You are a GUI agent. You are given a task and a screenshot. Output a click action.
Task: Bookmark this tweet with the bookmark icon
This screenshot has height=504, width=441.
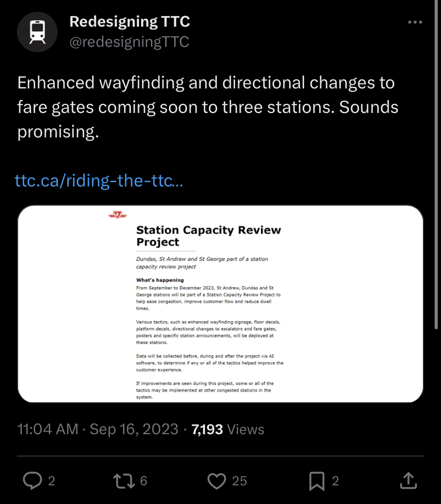pos(316,481)
